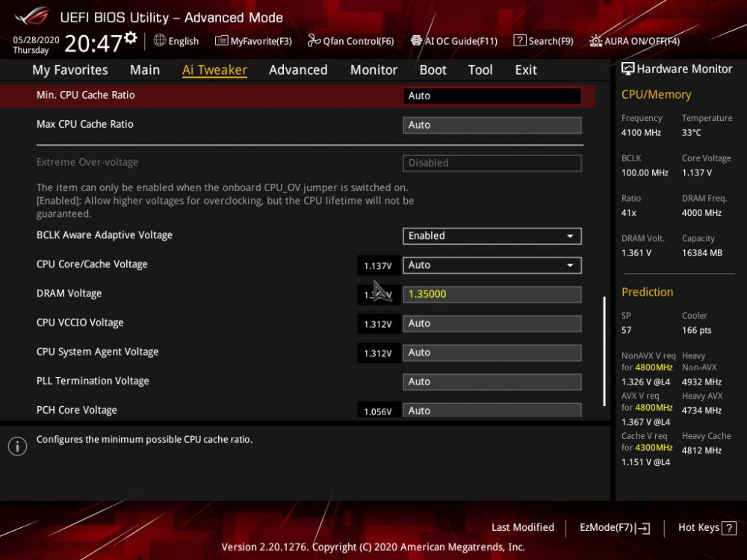Click the CPU/Memory section heading
The image size is (747, 560).
(656, 94)
